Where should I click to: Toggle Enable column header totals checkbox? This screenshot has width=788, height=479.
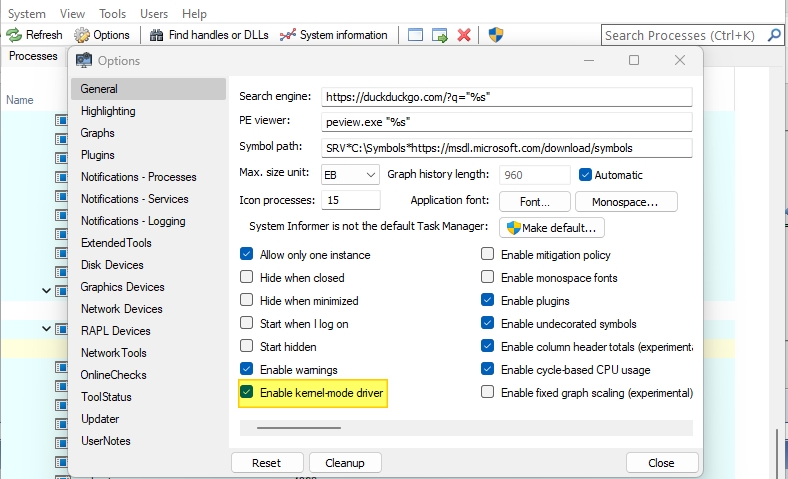(487, 345)
